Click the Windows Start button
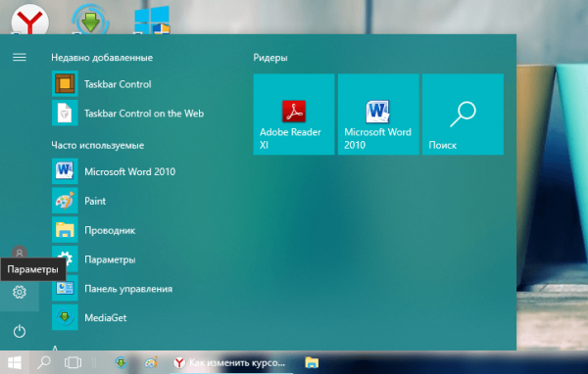Viewport: 588px width, 374px height. point(15,362)
